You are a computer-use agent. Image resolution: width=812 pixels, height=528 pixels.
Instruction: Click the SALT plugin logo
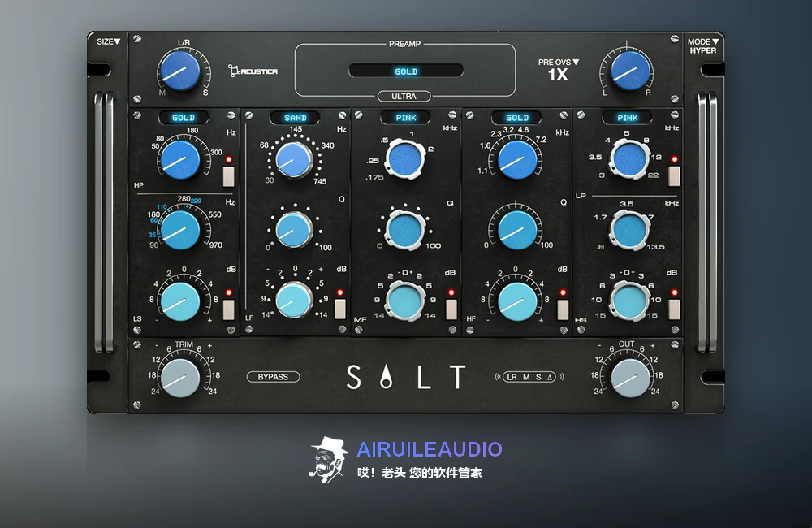(x=406, y=377)
